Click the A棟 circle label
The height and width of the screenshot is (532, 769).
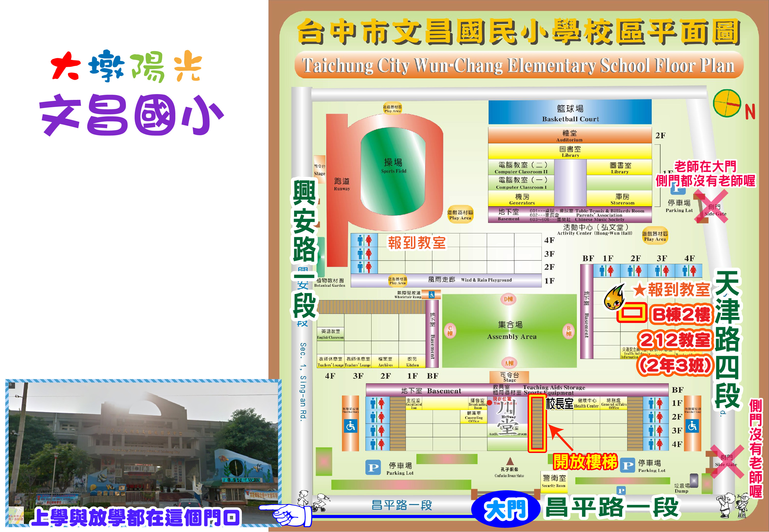tap(509, 363)
